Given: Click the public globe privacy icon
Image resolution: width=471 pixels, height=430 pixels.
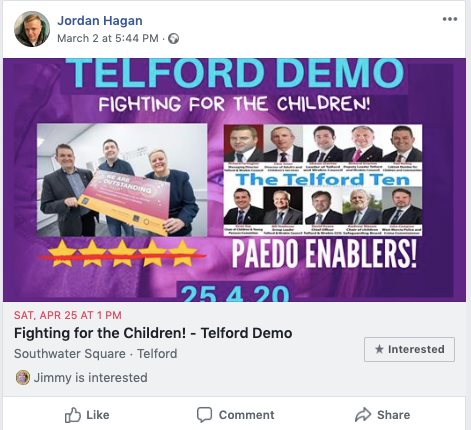Looking at the screenshot, I should [x=173, y=39].
